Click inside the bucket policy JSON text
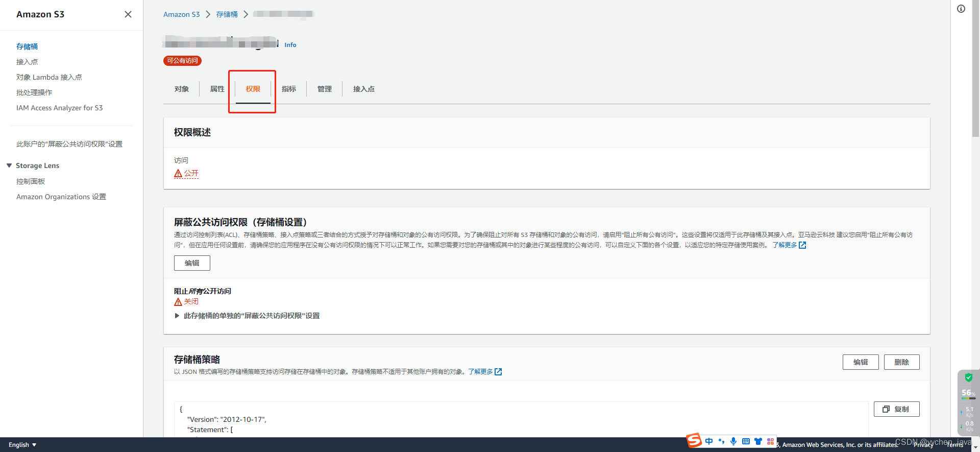Viewport: 980px width, 452px height. pyautogui.click(x=521, y=420)
